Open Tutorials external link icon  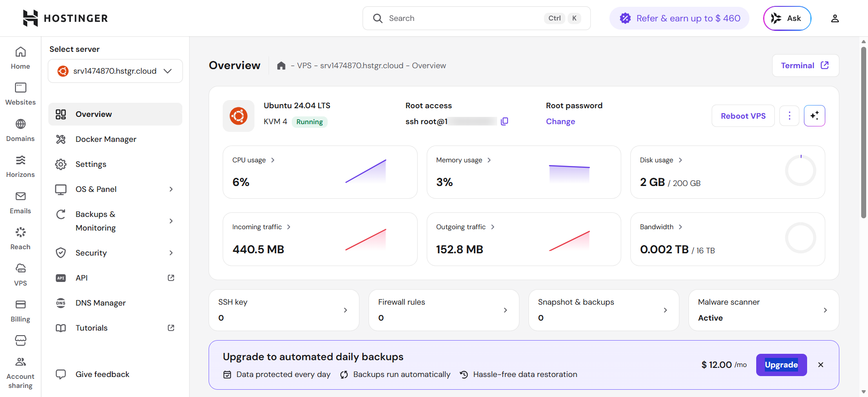(171, 328)
